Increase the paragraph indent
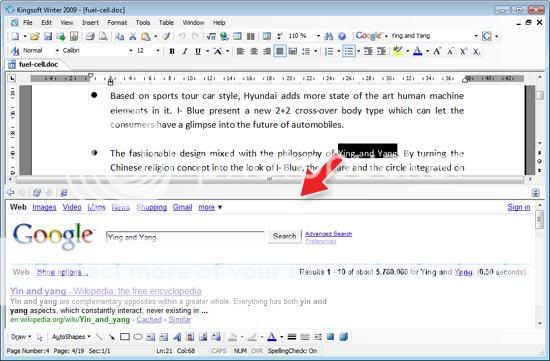The height and width of the screenshot is (361, 550). [381, 51]
